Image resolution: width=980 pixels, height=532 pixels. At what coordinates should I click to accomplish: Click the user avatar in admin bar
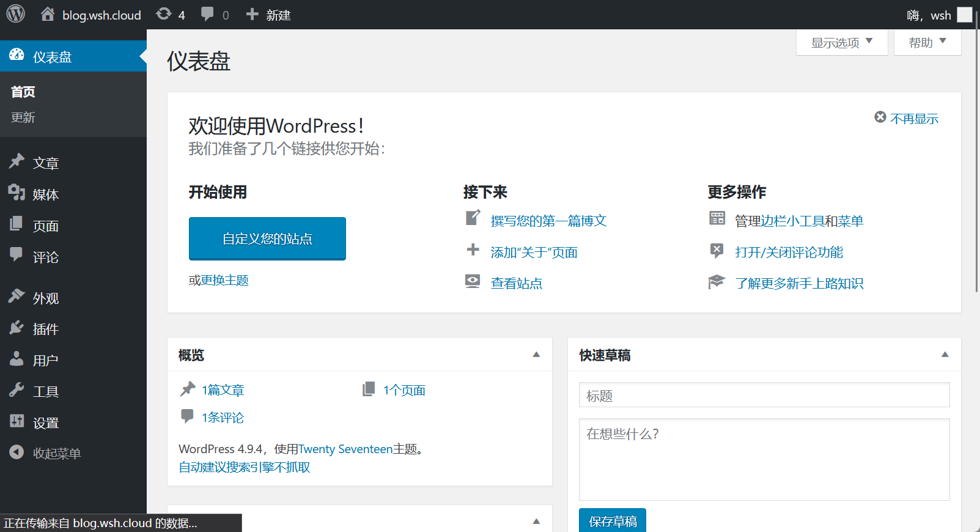[964, 15]
